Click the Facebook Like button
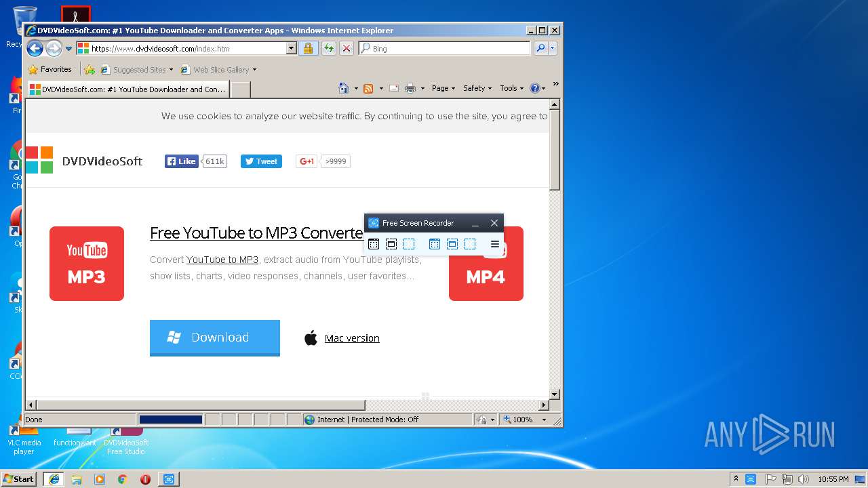 pyautogui.click(x=181, y=161)
